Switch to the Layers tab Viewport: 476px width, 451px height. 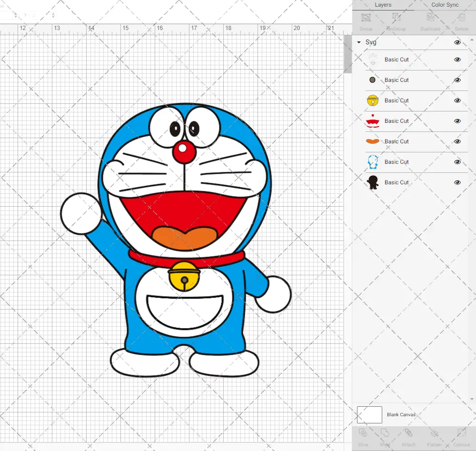[x=383, y=5]
